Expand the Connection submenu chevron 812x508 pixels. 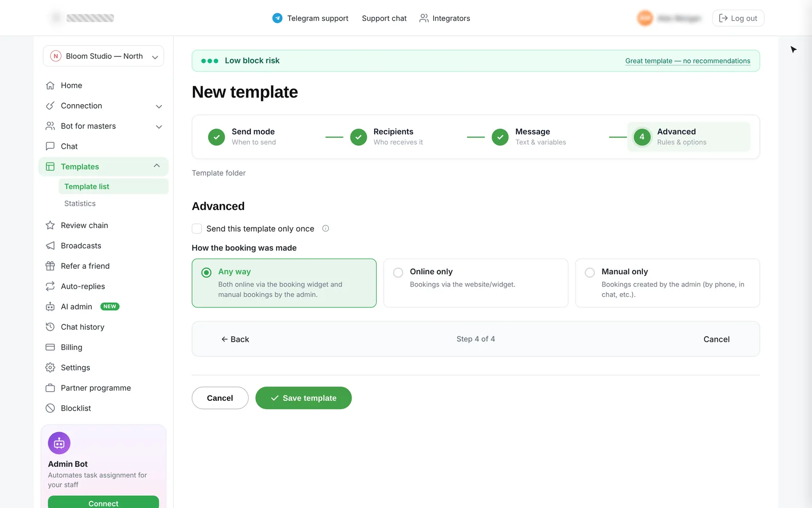pos(159,106)
